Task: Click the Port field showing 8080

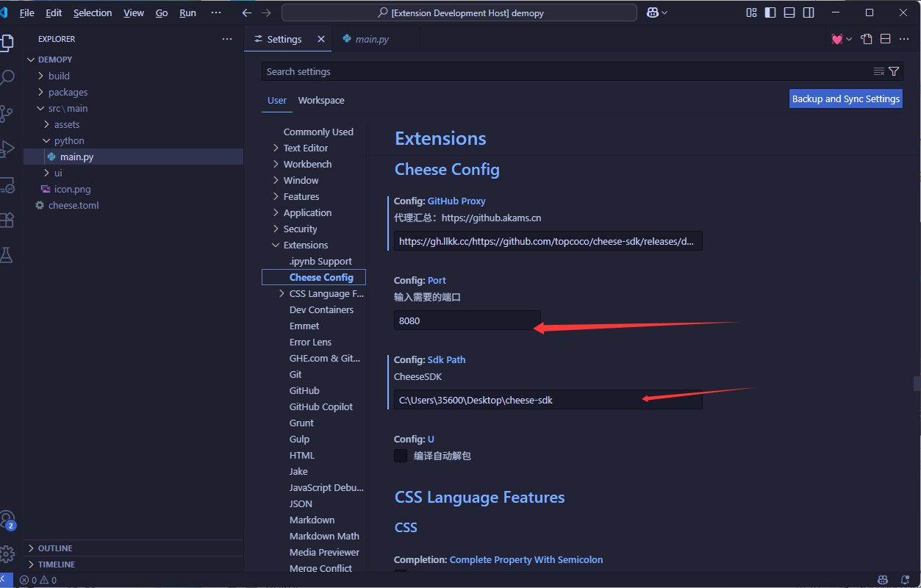Action: (467, 320)
